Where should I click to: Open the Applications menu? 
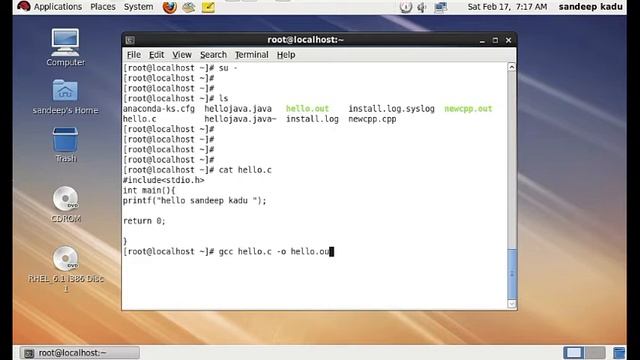[58, 7]
